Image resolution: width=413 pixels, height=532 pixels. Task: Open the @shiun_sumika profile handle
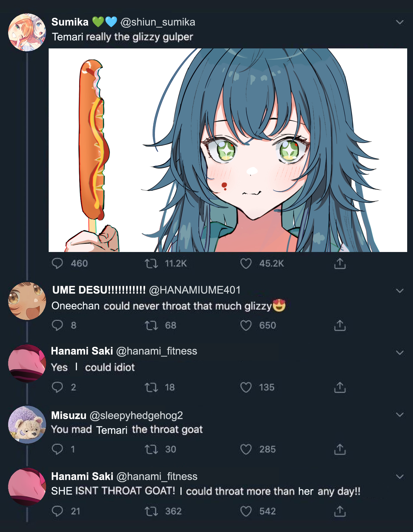click(158, 22)
